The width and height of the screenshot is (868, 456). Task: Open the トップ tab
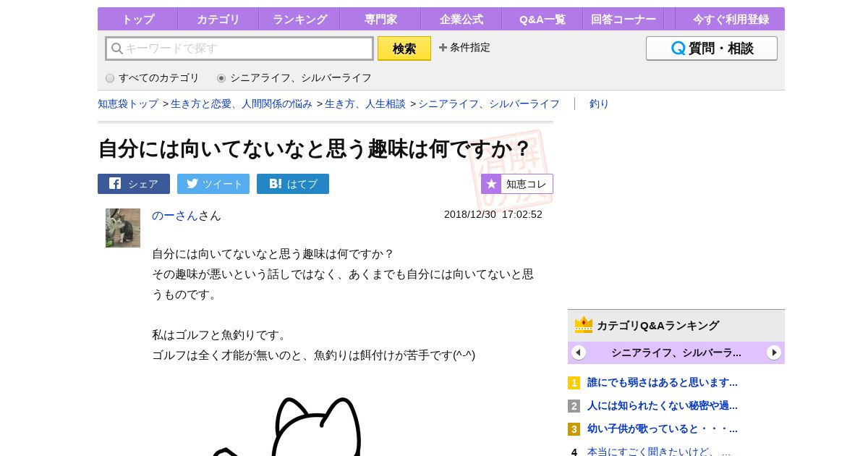137,19
